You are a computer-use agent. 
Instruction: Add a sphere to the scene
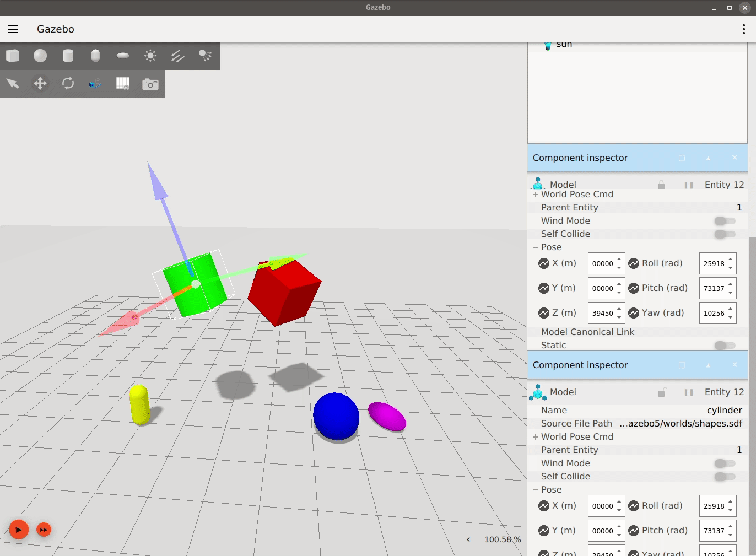point(40,56)
